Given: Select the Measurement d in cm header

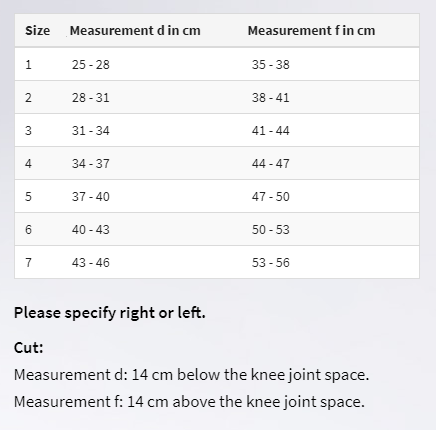Looking at the screenshot, I should pyautogui.click(x=135, y=31).
